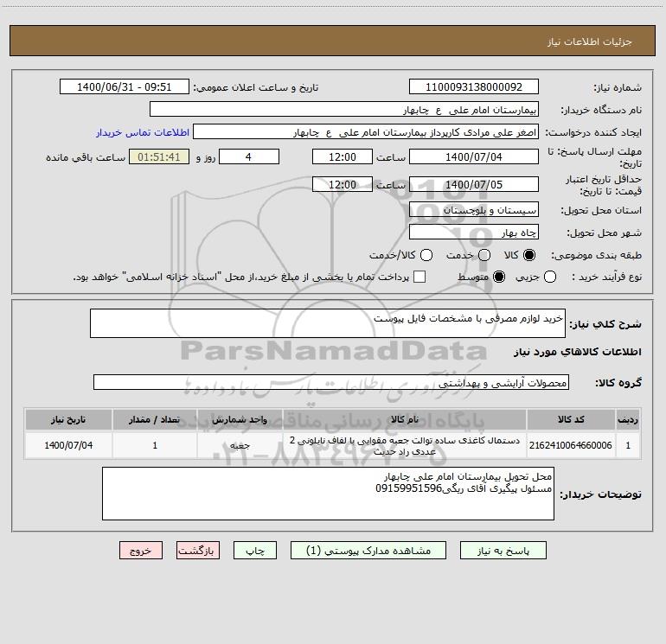Click the 'بازگشت' back button
Viewport: 666px width, 644px height.
point(198,551)
